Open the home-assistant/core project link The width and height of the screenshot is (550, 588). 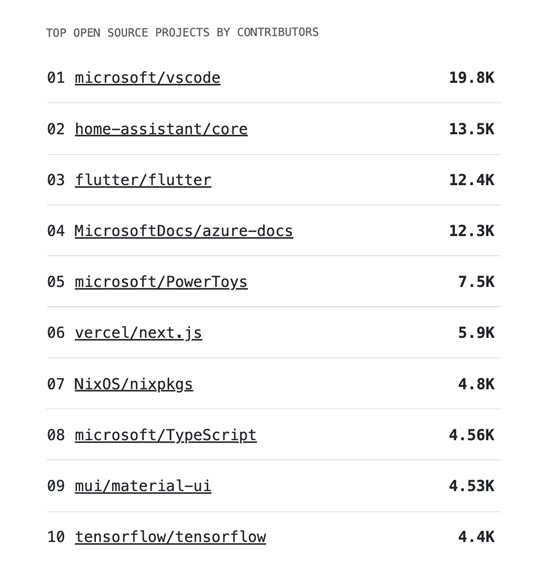tap(161, 129)
